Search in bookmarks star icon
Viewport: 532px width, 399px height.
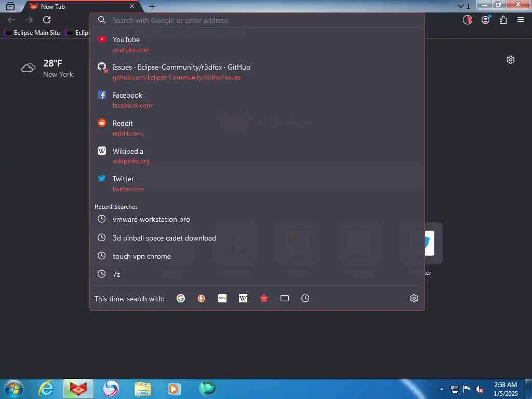(263, 298)
